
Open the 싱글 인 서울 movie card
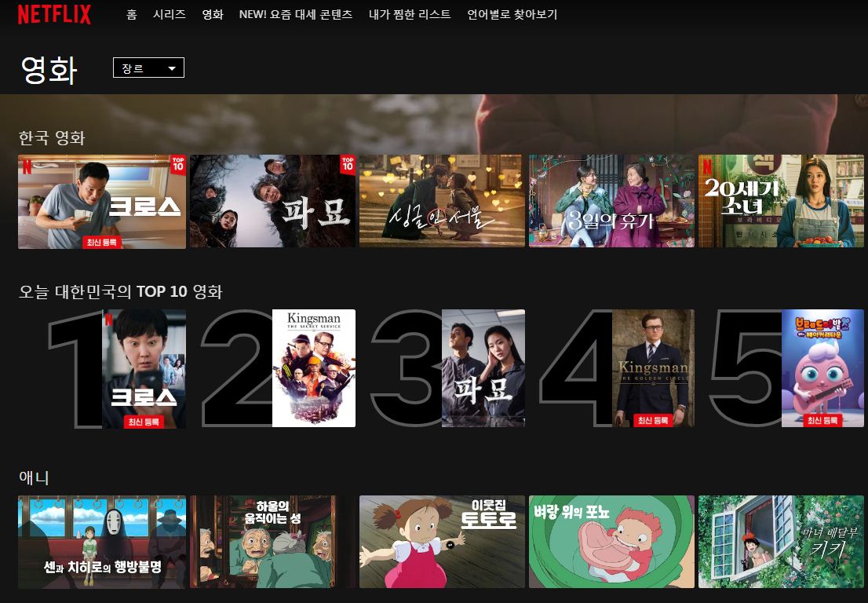pos(442,201)
